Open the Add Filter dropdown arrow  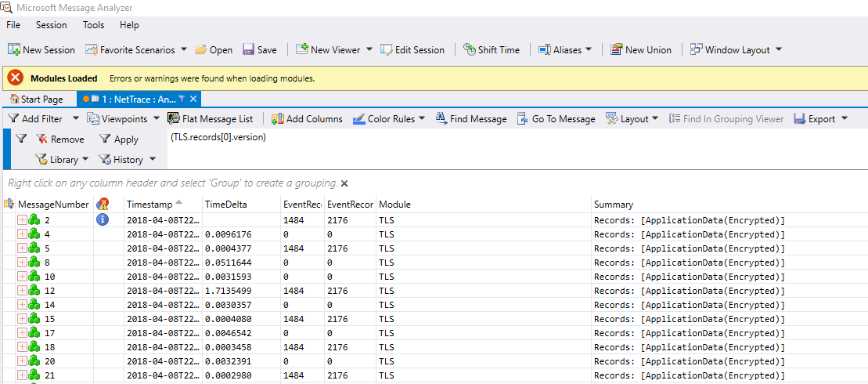(74, 119)
